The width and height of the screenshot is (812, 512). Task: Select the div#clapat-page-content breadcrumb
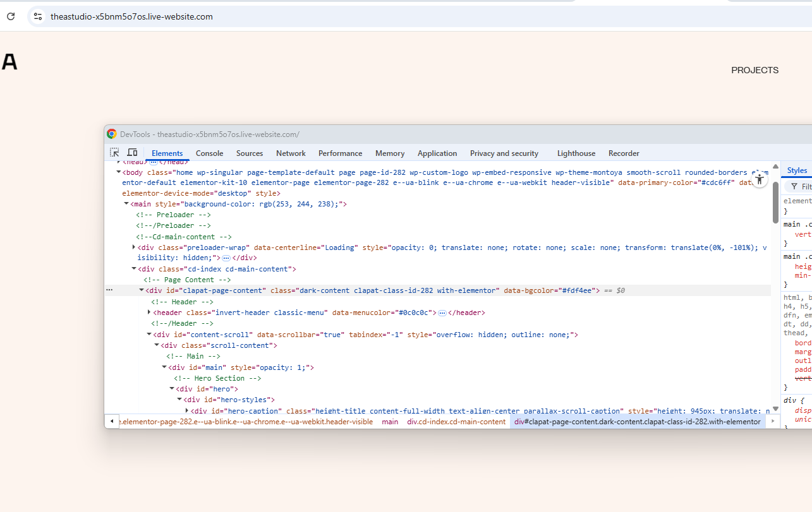(x=638, y=422)
